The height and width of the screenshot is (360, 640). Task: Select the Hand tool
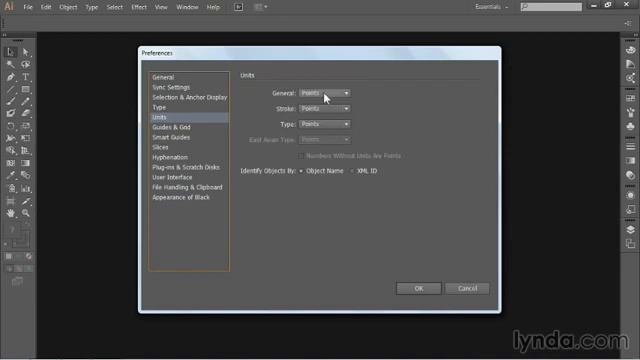(11, 213)
